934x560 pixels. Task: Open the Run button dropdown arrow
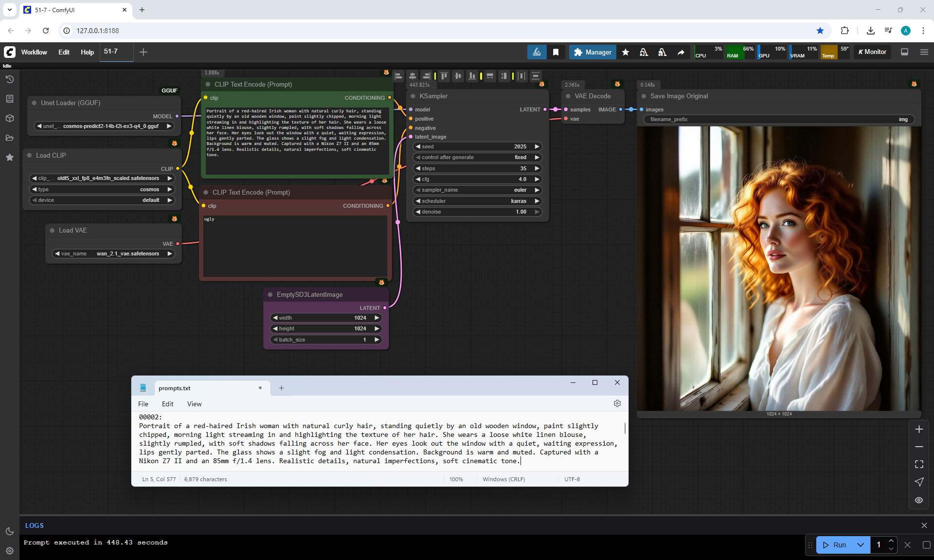860,545
